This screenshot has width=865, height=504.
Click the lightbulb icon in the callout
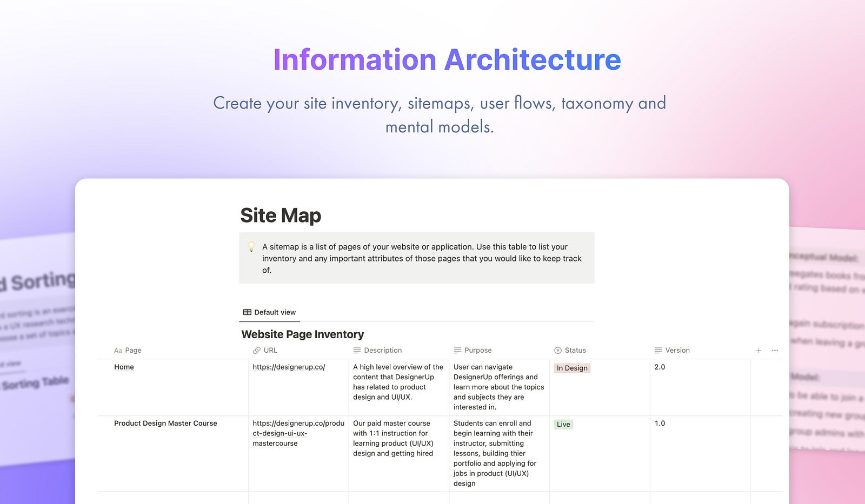click(x=251, y=247)
